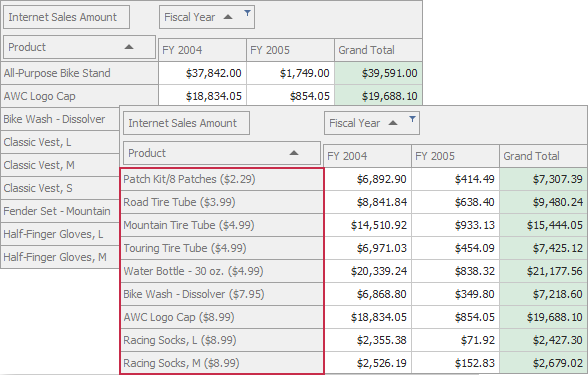Image resolution: width=588 pixels, height=375 pixels.
Task: Click the $7,307.39 grand total cell
Action: 543,179
